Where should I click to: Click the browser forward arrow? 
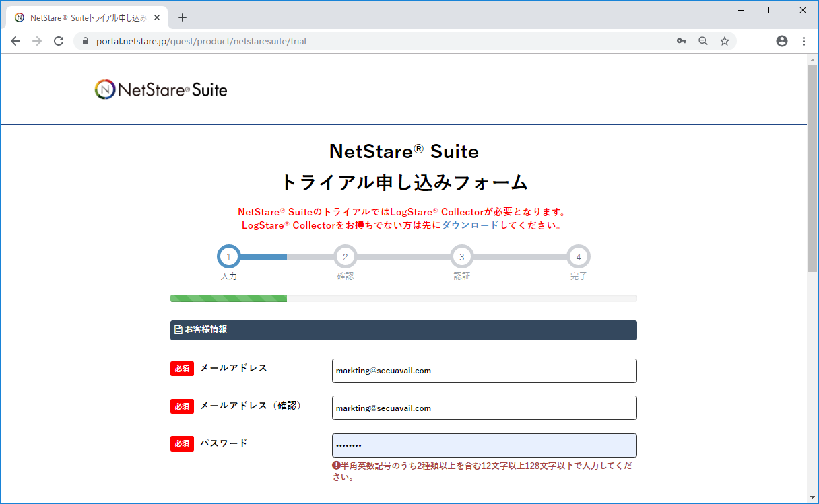[37, 41]
